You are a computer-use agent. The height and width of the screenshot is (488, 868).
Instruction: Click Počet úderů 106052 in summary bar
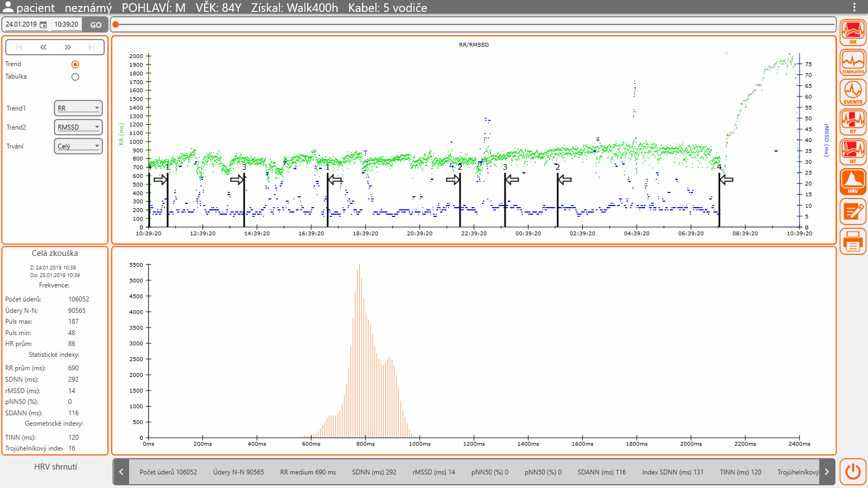coord(168,472)
